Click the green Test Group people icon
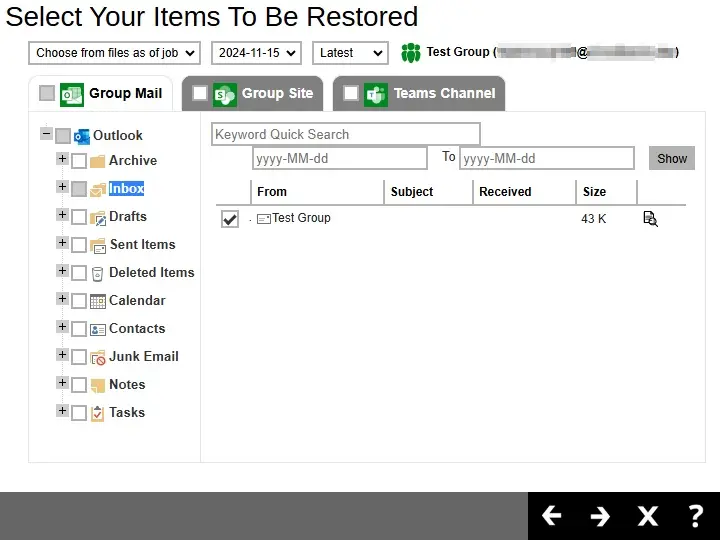Screen dimensions: 720x540 click(411, 53)
